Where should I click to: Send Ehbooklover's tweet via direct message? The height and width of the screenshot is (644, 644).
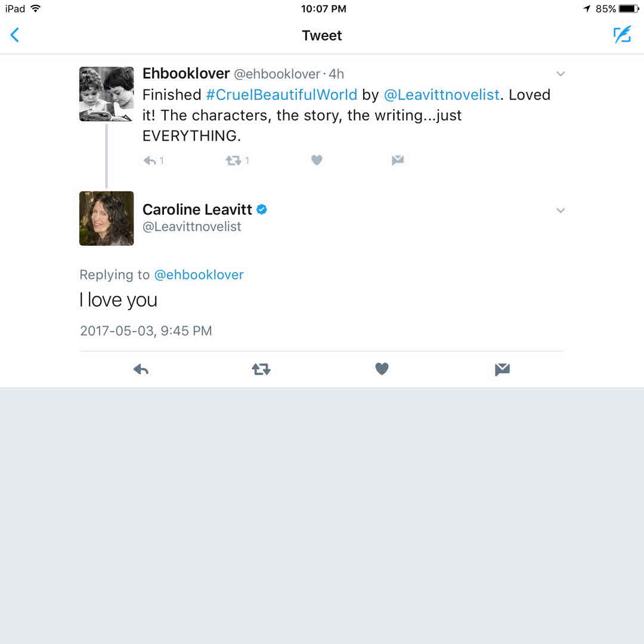pyautogui.click(x=398, y=160)
